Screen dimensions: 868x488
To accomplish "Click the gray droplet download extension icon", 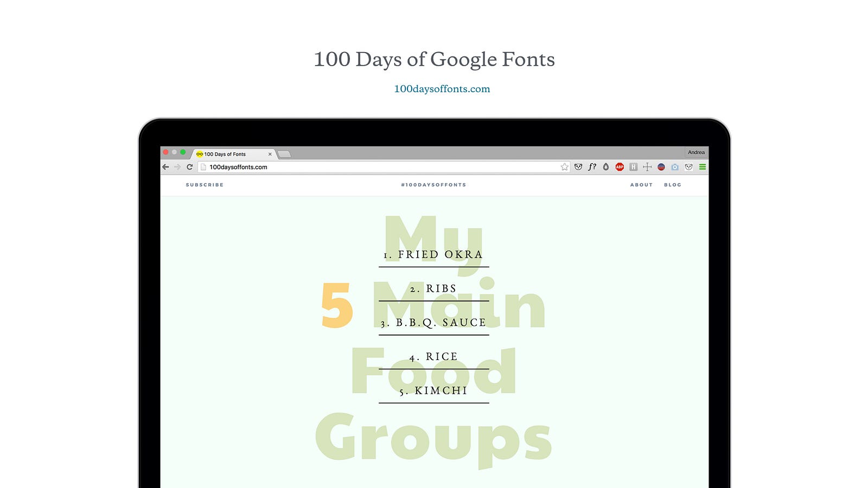I will pos(606,167).
